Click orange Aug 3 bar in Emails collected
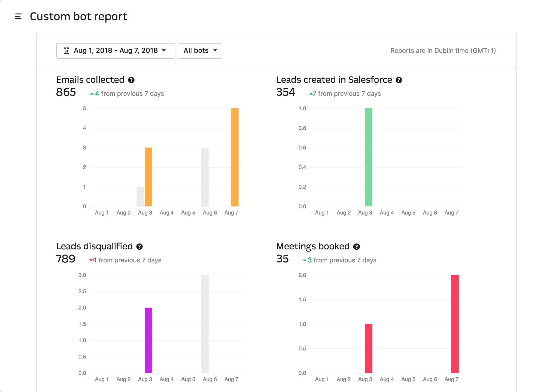The width and height of the screenshot is (553, 392). tap(148, 177)
